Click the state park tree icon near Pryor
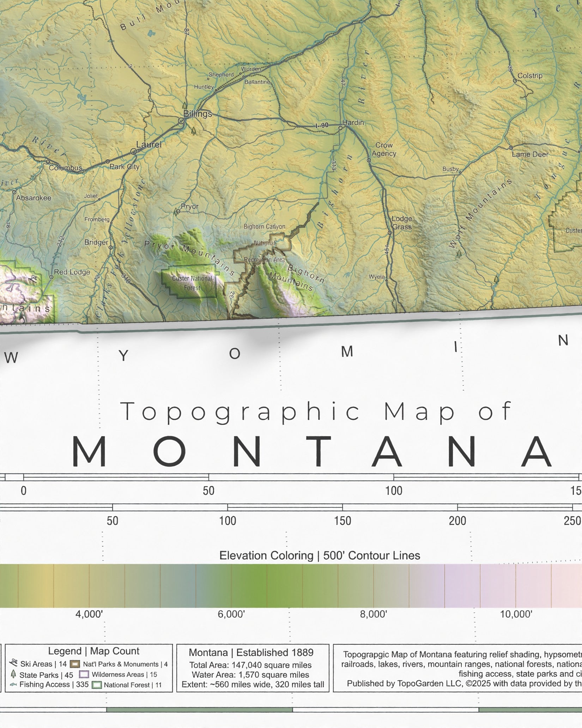 coord(176,212)
